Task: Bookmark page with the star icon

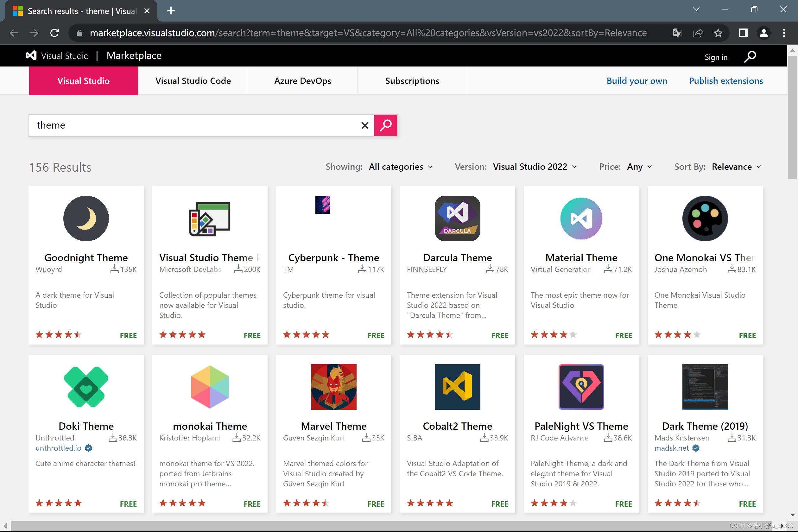Action: pos(718,33)
